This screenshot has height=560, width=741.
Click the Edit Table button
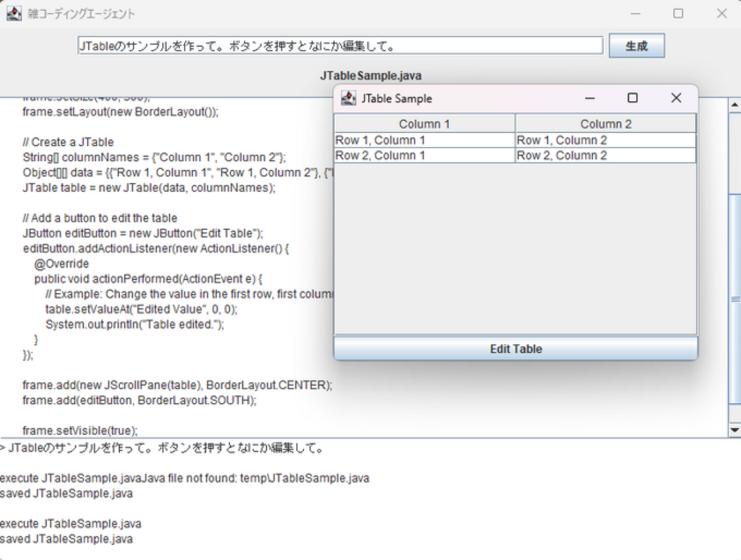tap(516, 349)
